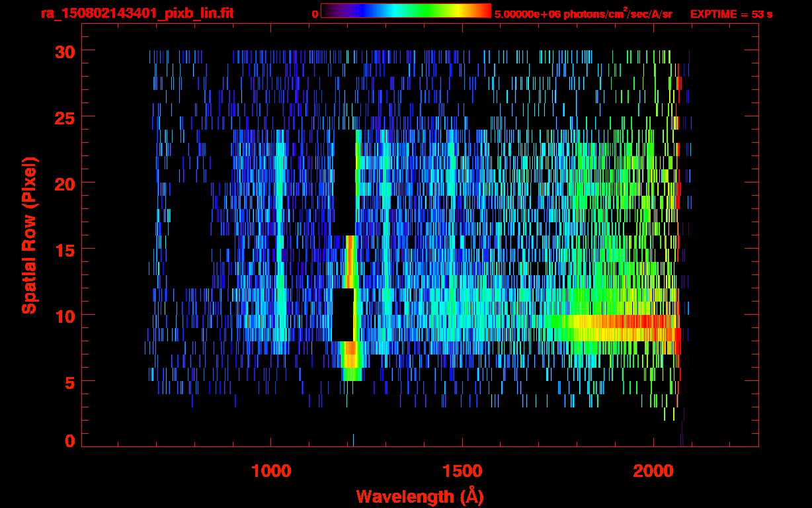Screen dimensions: 812x508
Task: Click the x-axis tick label 2000
Action: point(653,470)
